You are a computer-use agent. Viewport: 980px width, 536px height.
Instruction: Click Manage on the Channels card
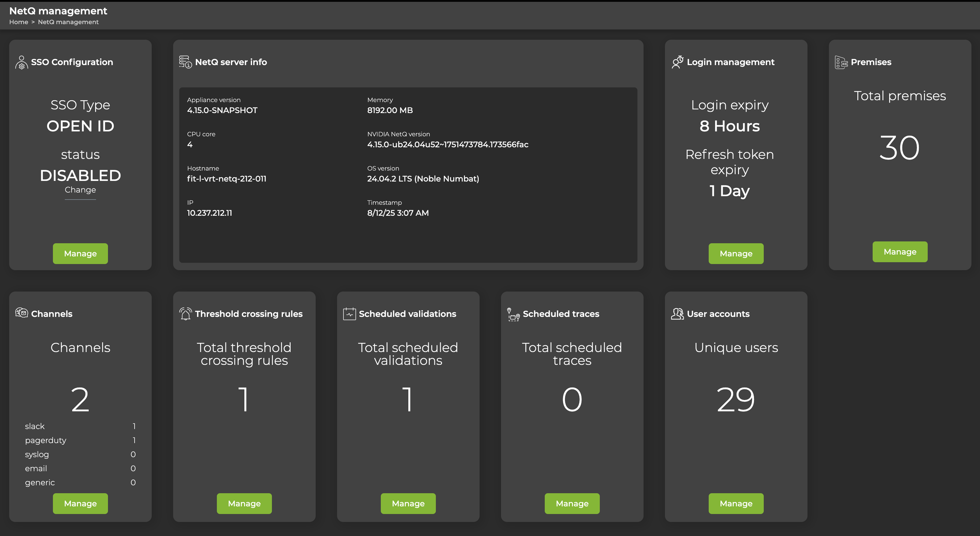(80, 503)
